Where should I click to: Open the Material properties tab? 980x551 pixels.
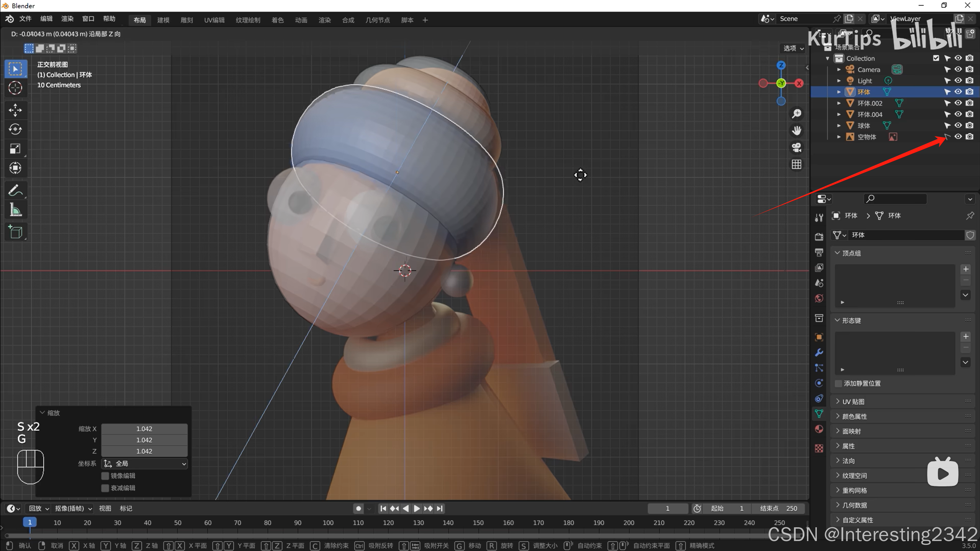tap(819, 429)
